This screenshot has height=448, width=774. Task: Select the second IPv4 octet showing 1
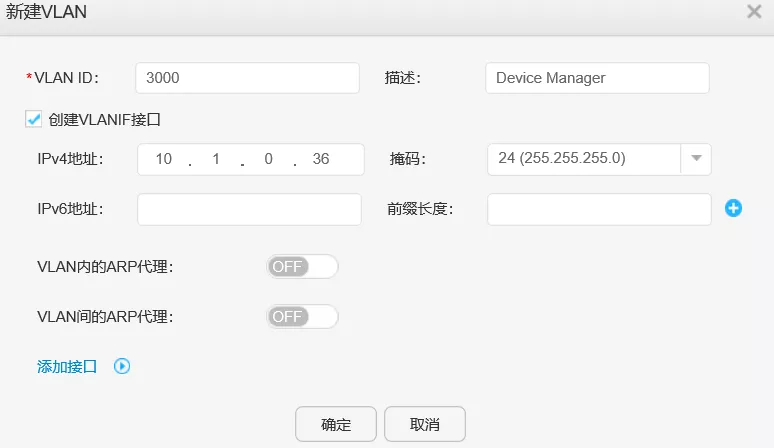[x=216, y=160]
